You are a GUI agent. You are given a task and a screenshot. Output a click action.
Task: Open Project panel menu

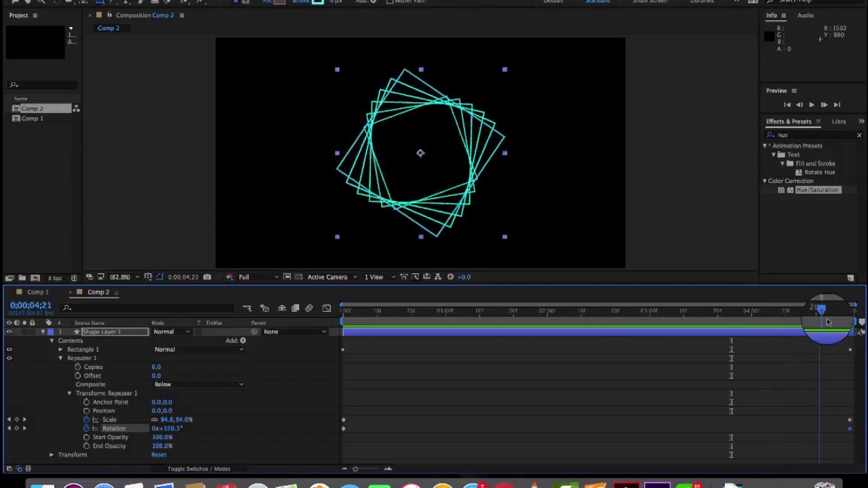pos(35,15)
